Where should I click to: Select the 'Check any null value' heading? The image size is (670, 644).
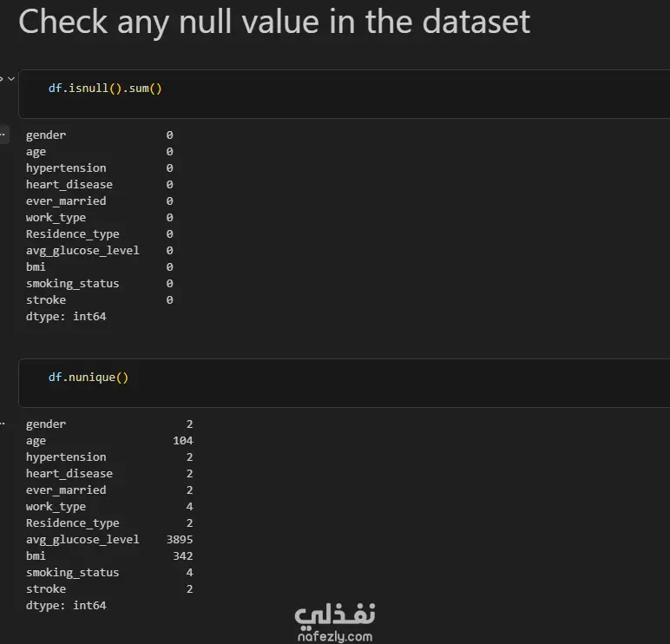pos(274,23)
